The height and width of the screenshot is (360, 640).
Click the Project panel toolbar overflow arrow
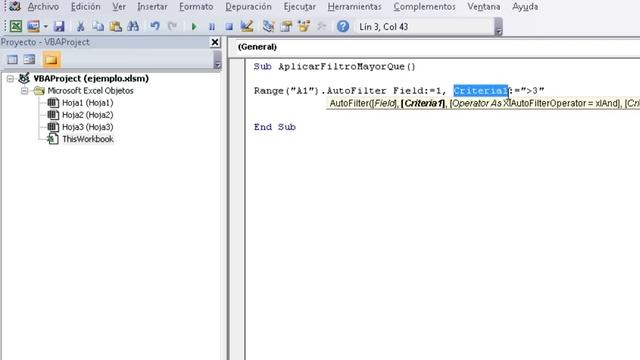218,60
